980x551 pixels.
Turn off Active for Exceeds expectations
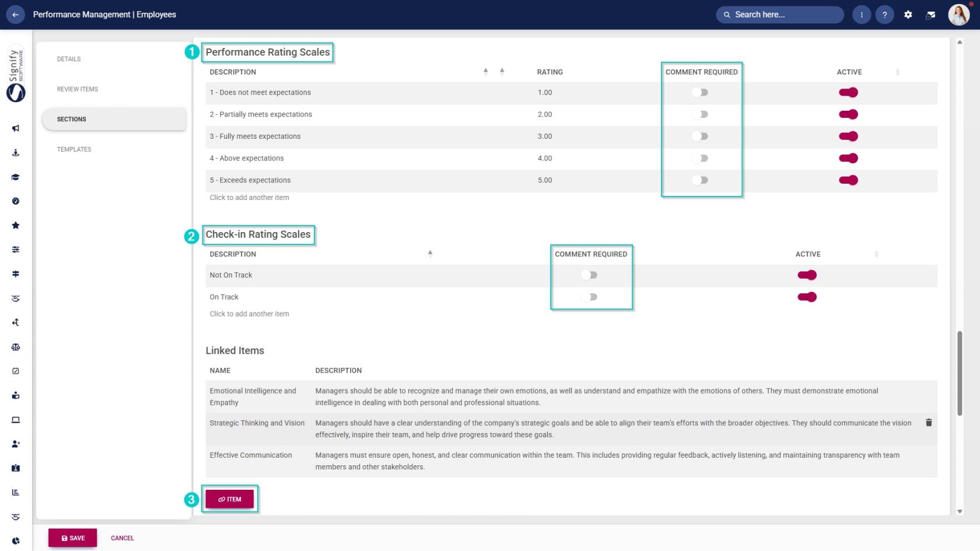(x=849, y=180)
